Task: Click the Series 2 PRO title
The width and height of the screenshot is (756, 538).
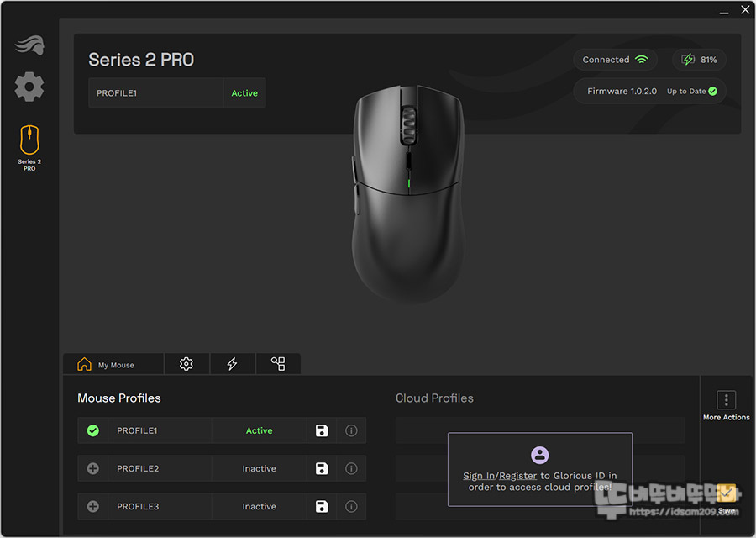Action: [141, 60]
